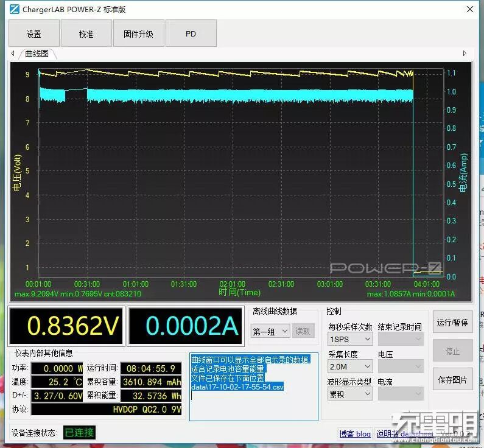Viewport: 484px width, 448px height.
Task: Click the 读取 read button
Action: [x=303, y=331]
